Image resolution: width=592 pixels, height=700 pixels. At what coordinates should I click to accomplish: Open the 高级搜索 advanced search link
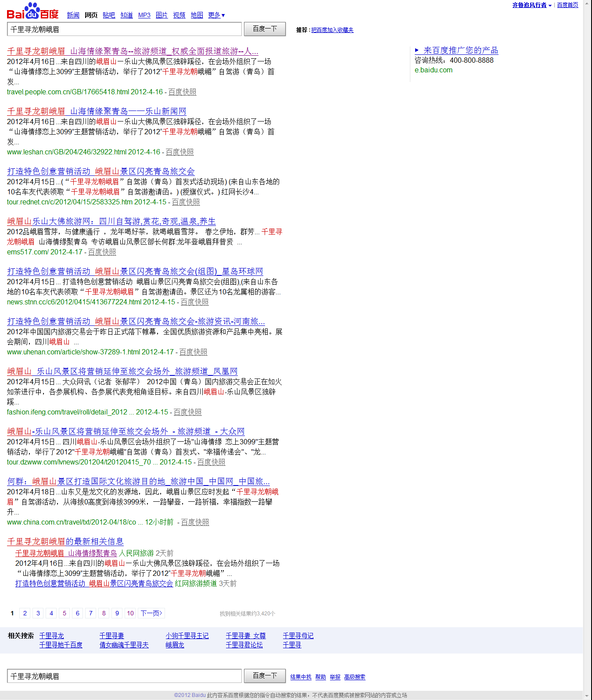pos(355,677)
